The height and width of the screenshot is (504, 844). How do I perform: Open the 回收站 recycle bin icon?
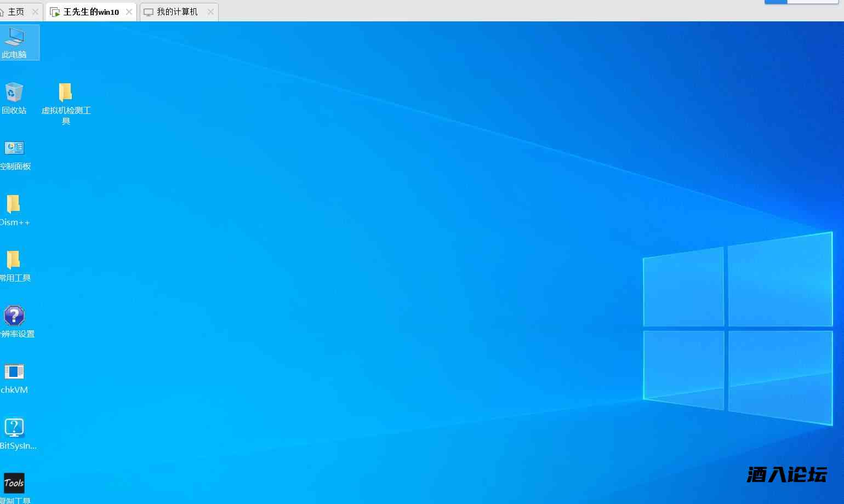click(x=14, y=92)
